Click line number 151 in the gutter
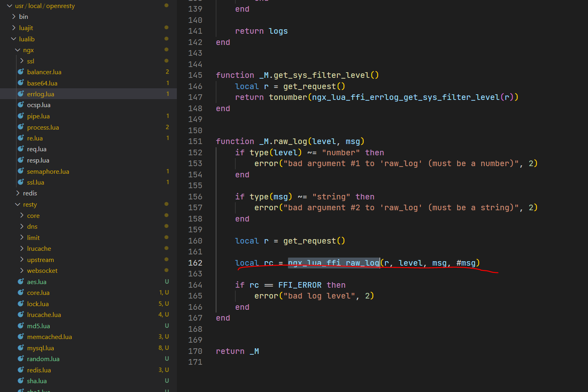 pos(195,141)
